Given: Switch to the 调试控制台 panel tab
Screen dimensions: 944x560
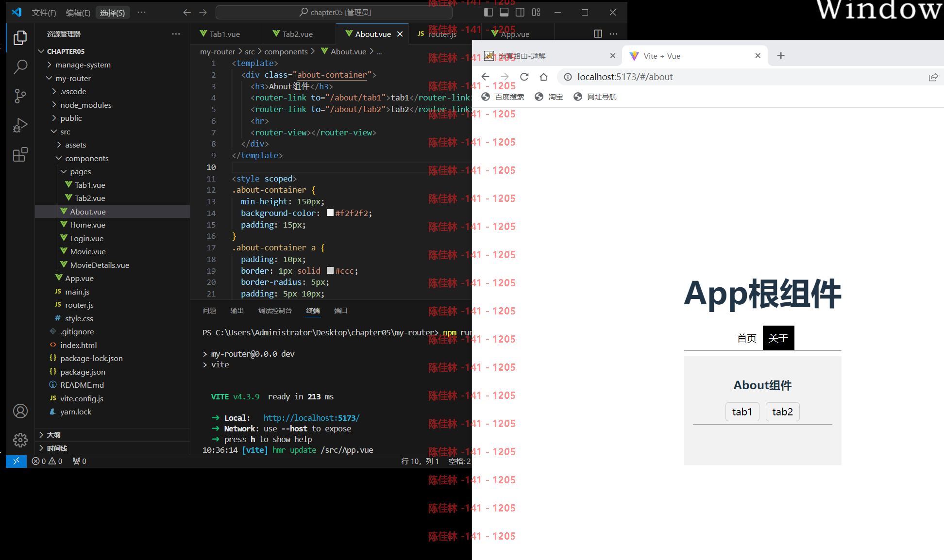Looking at the screenshot, I should pyautogui.click(x=275, y=311).
